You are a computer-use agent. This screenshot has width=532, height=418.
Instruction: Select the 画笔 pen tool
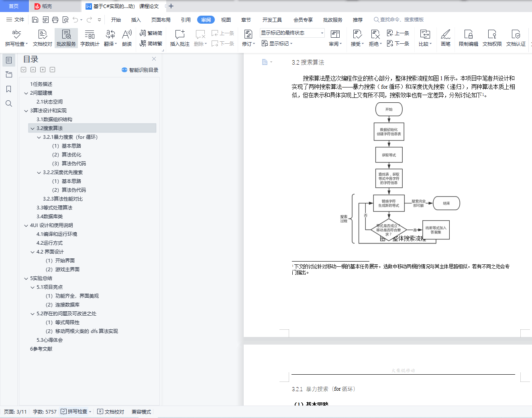[x=446, y=38]
